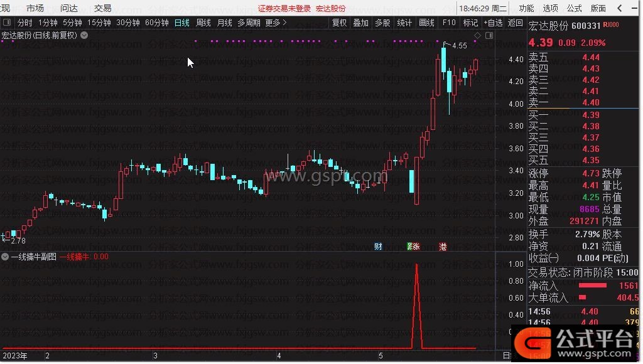Screen dimensions: 643x364
Task: Click the 买二 price 4.38
Action: (591, 126)
